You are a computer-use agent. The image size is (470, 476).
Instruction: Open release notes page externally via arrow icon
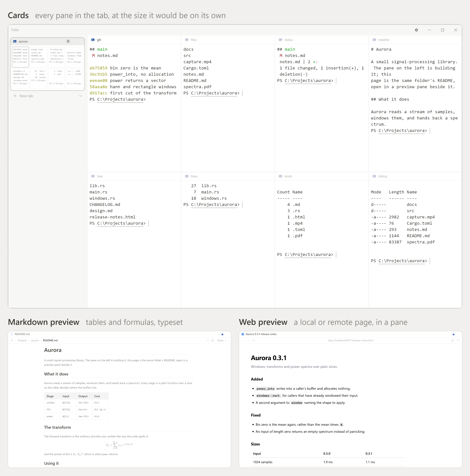tap(458, 340)
